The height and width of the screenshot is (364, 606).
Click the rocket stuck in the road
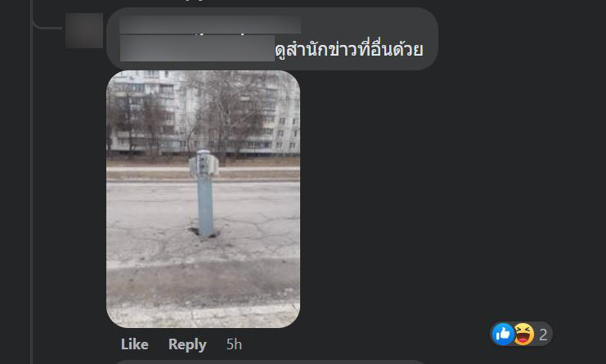pyautogui.click(x=204, y=193)
